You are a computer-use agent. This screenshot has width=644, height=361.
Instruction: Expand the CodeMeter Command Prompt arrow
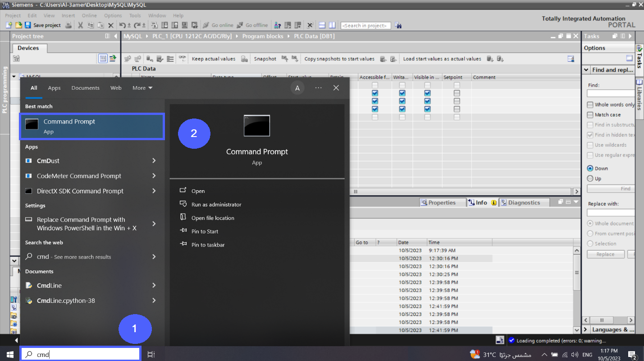click(x=154, y=176)
